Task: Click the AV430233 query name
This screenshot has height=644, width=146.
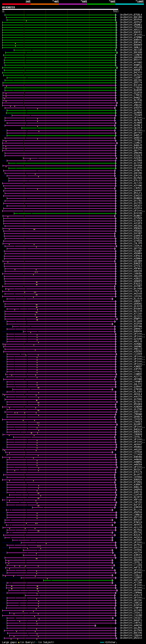Action: [8, 8]
